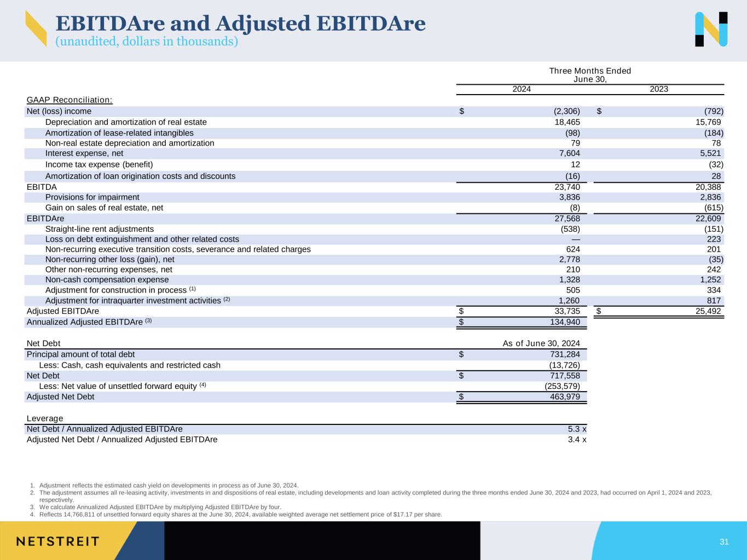The image size is (747, 560).
Task: Click footnote 3 about Annualized Adjusted EBITDAre
Action: click(160, 507)
